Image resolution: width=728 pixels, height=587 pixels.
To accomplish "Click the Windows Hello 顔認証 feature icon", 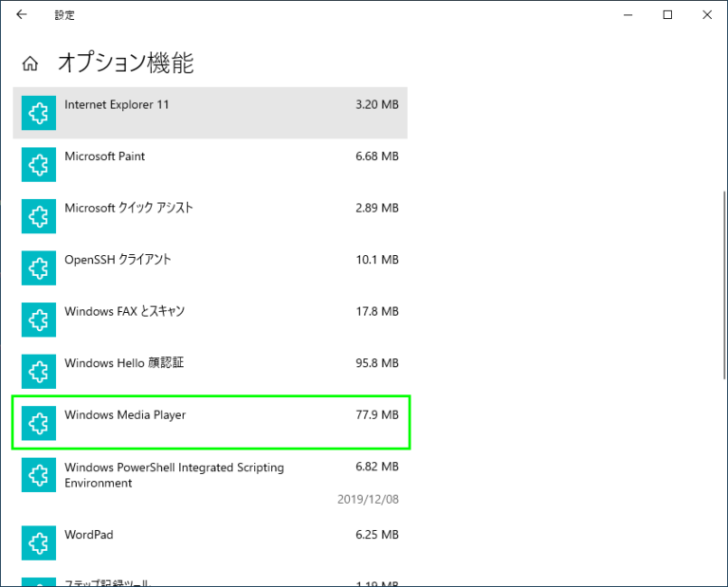I will pos(39,372).
